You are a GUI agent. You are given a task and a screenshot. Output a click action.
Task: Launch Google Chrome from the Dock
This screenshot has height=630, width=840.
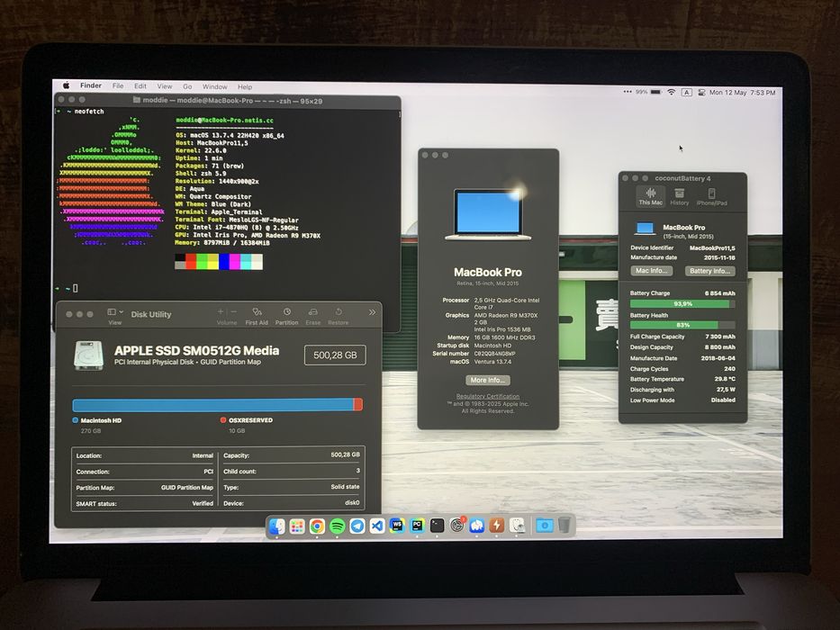(x=317, y=526)
